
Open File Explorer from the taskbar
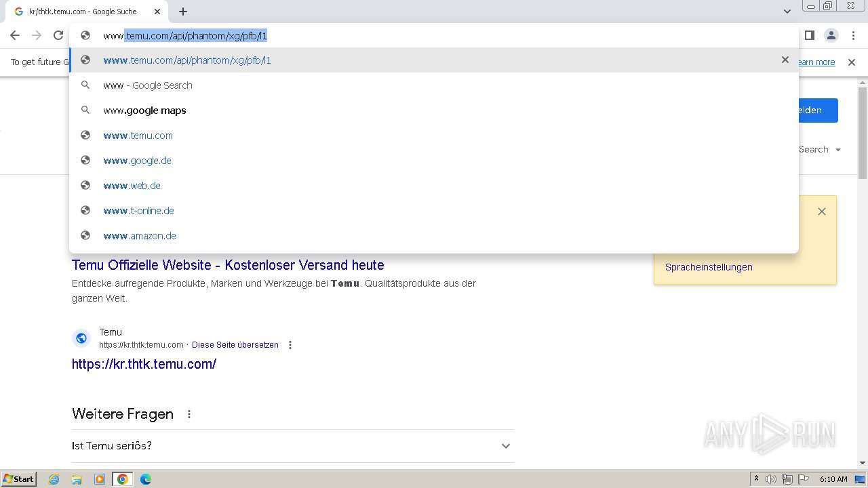click(77, 479)
